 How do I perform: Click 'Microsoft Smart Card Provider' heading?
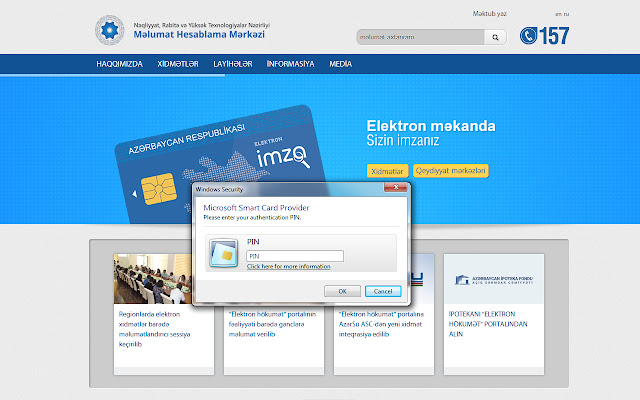[x=256, y=208]
